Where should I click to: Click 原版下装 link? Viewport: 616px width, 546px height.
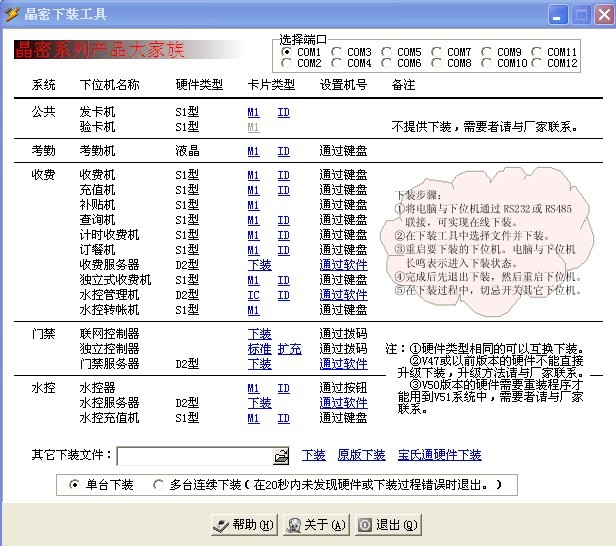(361, 455)
